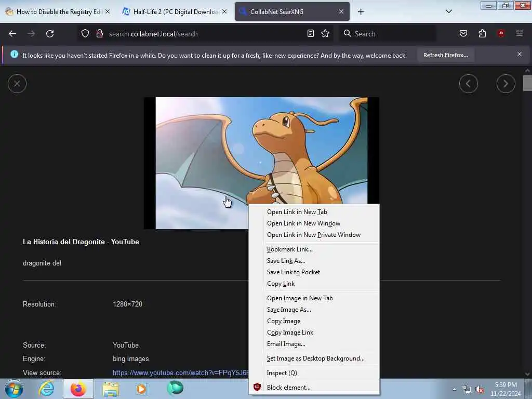Switch to Half-Life 2 PC Digital Download tab
532x399 pixels.
click(175, 11)
